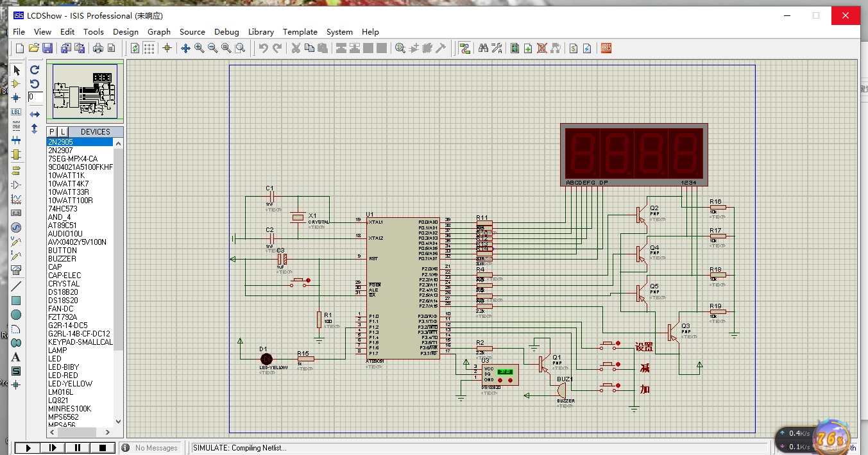Open the Design menu
The width and height of the screenshot is (868, 455).
pyautogui.click(x=126, y=31)
